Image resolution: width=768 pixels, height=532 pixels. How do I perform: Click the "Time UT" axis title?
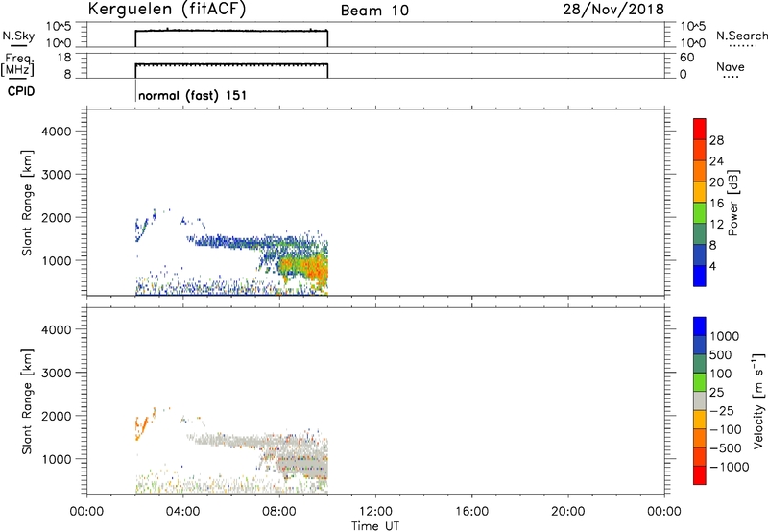click(x=375, y=526)
